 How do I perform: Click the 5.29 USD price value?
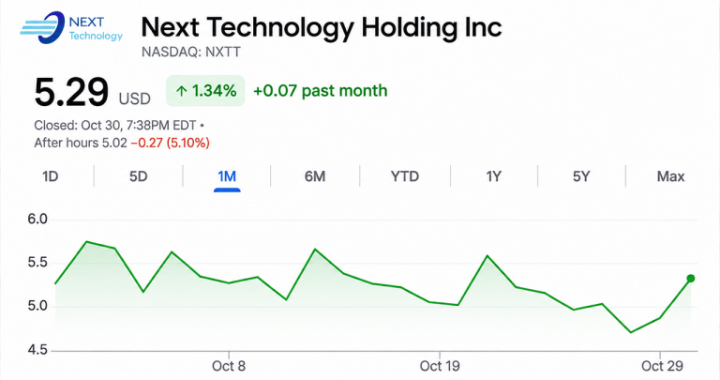92,93
